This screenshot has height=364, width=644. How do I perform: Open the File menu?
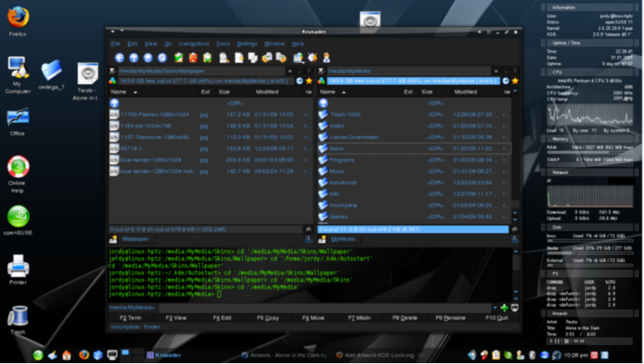tap(115, 43)
